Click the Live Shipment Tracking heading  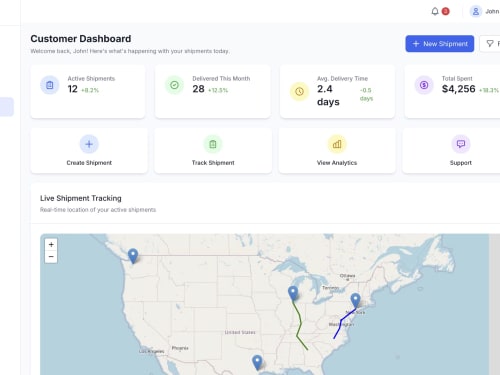(x=81, y=198)
